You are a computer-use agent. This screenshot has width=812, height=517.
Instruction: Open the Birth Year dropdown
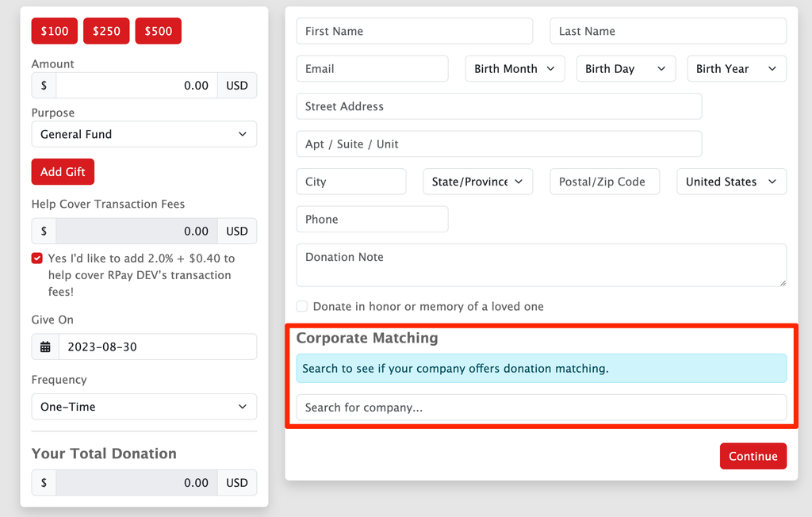[737, 69]
